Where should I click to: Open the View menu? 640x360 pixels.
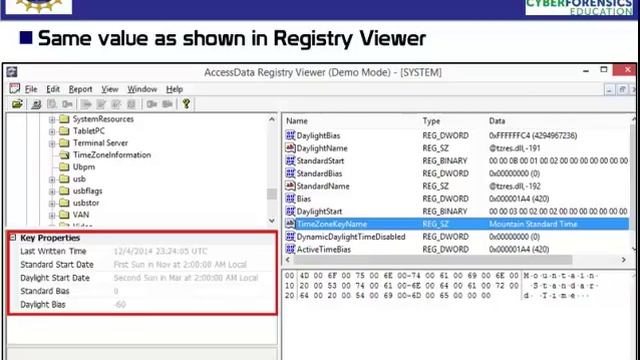(x=110, y=89)
